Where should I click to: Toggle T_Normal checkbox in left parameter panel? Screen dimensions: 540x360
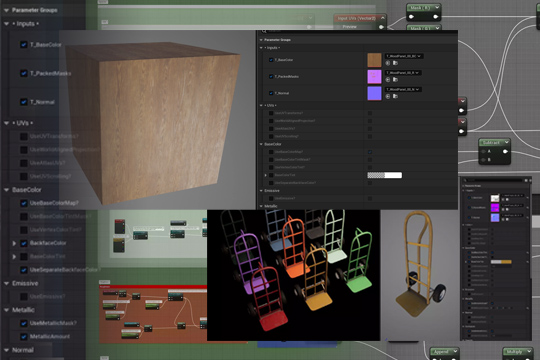click(x=23, y=102)
